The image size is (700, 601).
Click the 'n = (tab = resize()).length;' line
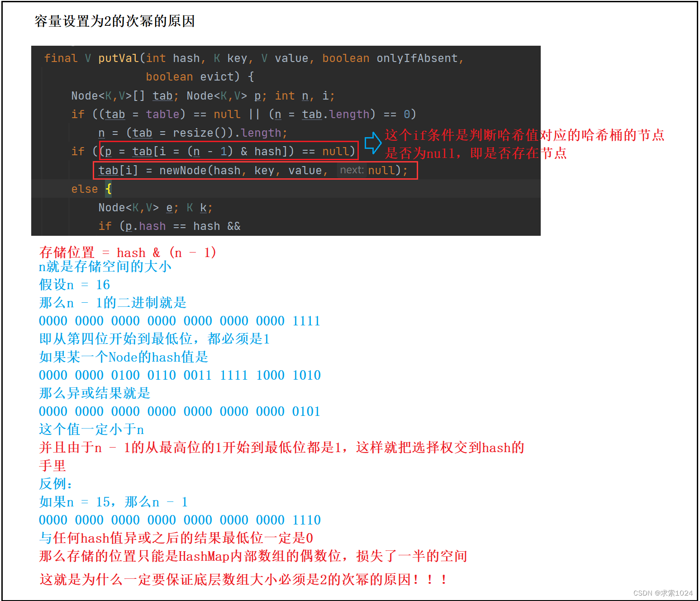[x=193, y=133]
